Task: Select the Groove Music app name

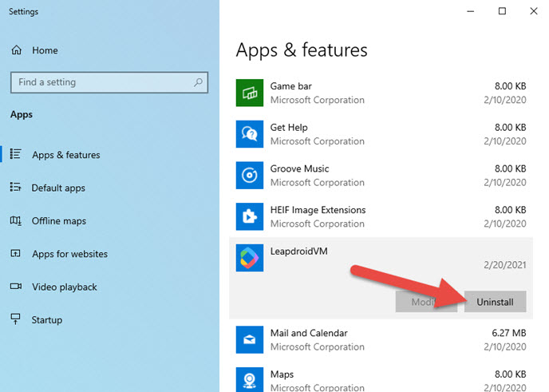Action: pyautogui.click(x=300, y=168)
